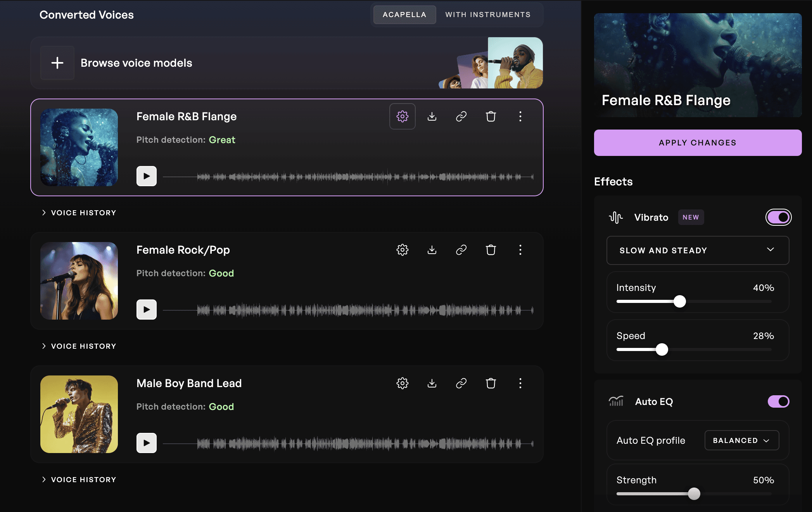Image resolution: width=812 pixels, height=512 pixels.
Task: Switch to the With Instruments tab
Action: (x=488, y=15)
